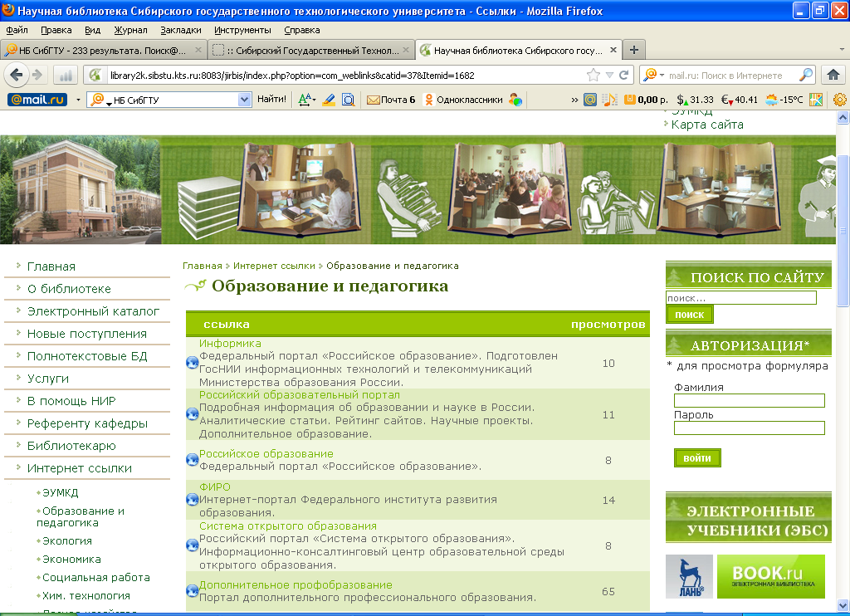This screenshot has width=850, height=616.
Task: Open the Файл menu
Action: pyautogui.click(x=17, y=30)
